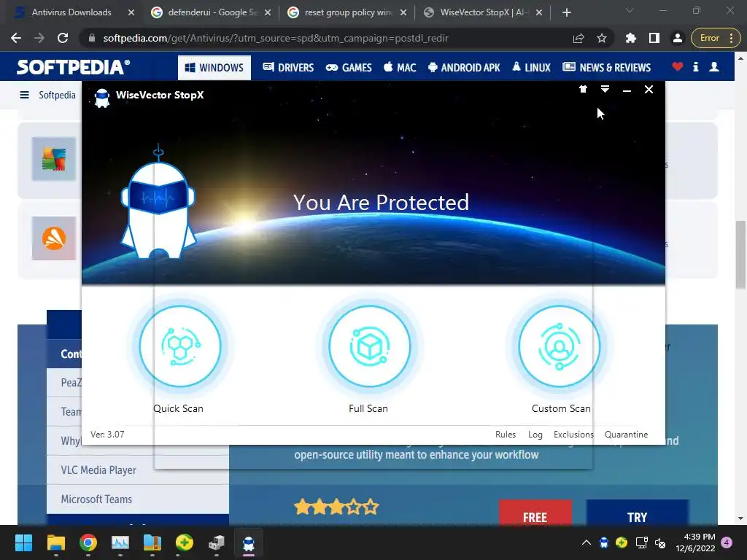Select the Drivers category
747x560 pixels.
288,68
